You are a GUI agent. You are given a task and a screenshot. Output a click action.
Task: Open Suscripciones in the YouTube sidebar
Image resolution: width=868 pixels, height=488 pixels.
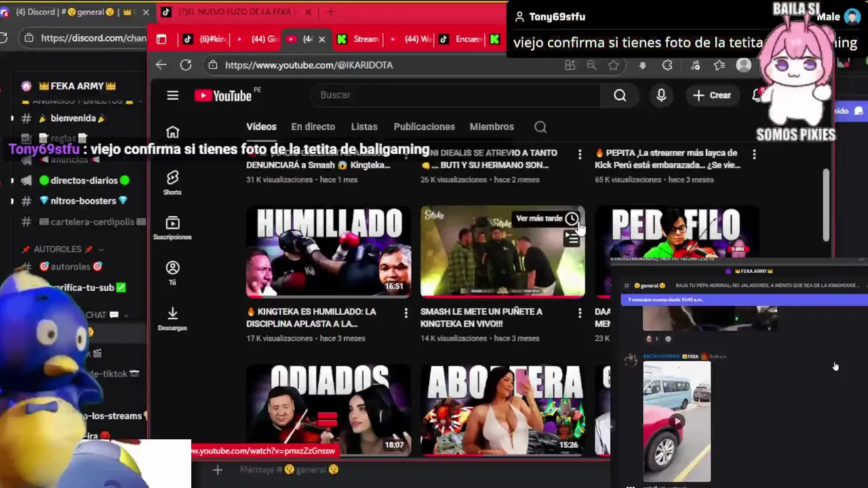(x=172, y=228)
